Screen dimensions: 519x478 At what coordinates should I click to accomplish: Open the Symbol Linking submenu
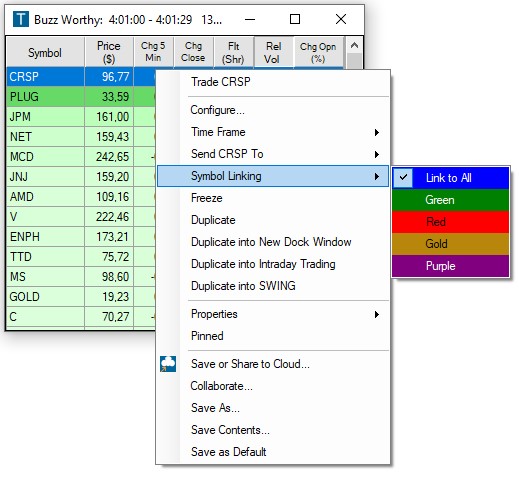tap(273, 176)
